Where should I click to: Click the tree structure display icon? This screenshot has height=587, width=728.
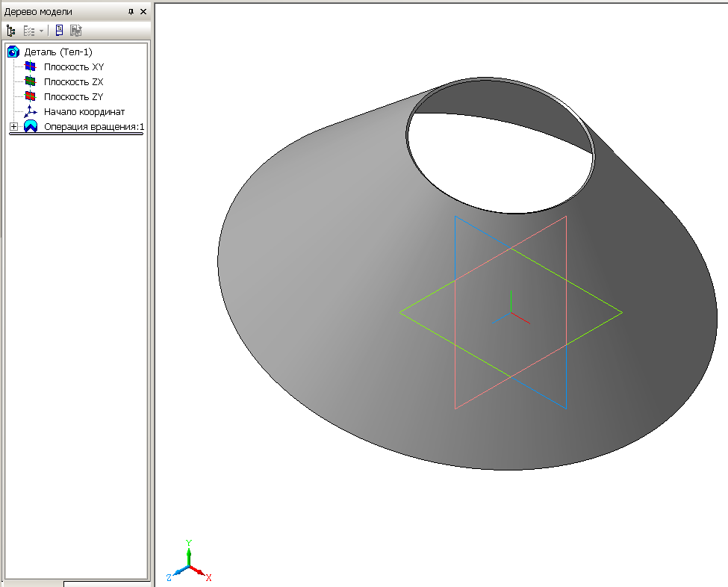10,31
